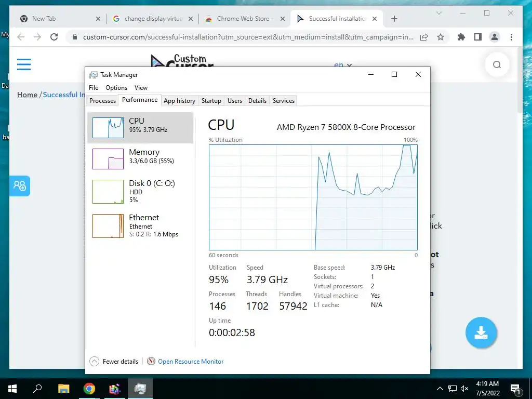
Task: Click the Chrome taskbar icon
Action: coord(89,389)
